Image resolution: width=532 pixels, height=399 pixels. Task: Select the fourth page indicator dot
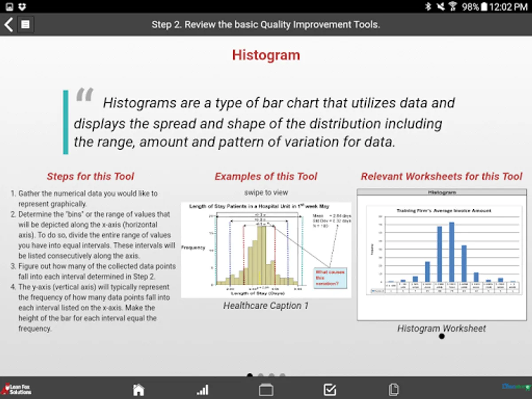[282, 376]
